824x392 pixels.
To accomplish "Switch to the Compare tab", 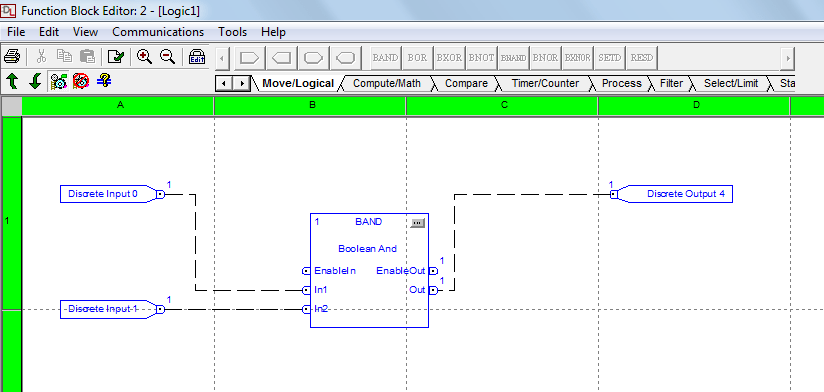I will (x=466, y=83).
